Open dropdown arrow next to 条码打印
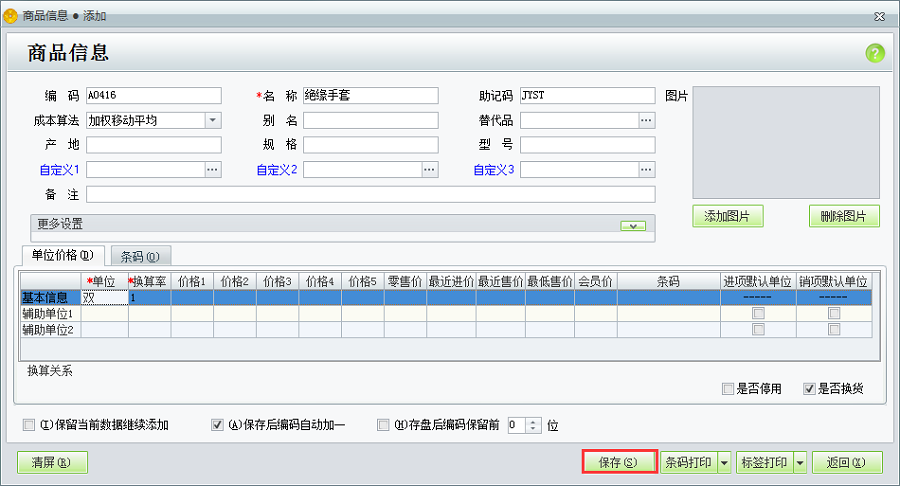This screenshot has height=486, width=900. (x=724, y=462)
